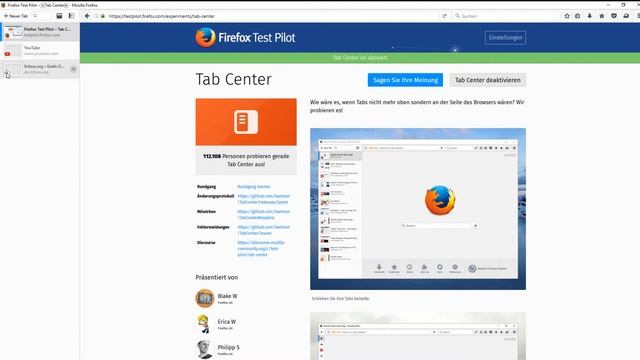Open a new tab with Neuer Tab
This screenshot has height=360, width=640.
point(16,16)
